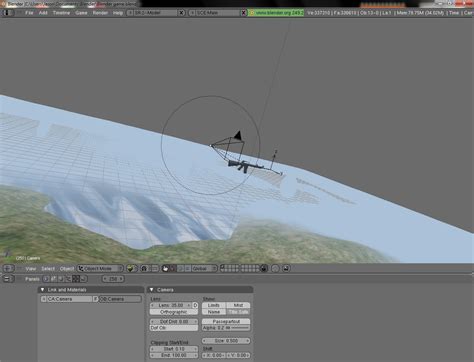Open the Game menu
The height and width of the screenshot is (362, 474).
coord(81,13)
